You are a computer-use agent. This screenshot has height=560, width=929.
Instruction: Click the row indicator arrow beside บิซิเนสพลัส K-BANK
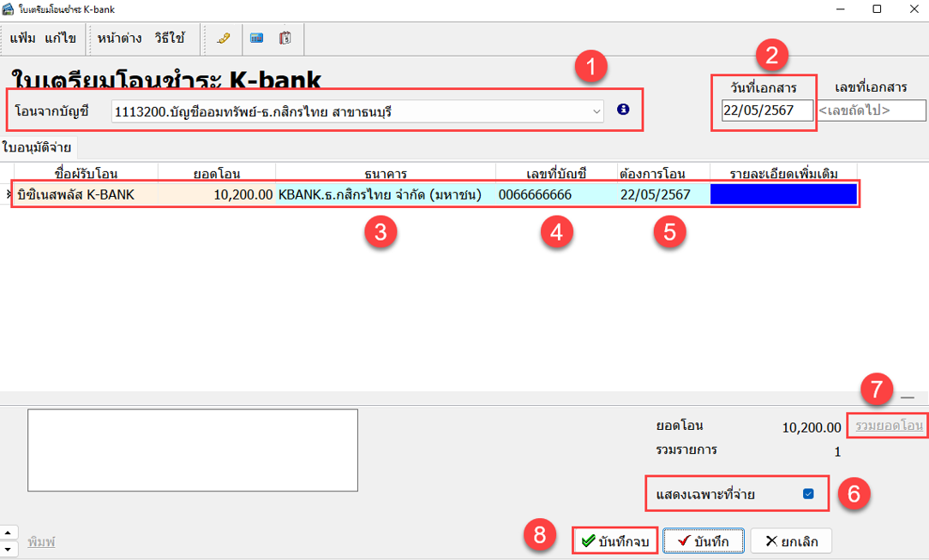point(9,195)
